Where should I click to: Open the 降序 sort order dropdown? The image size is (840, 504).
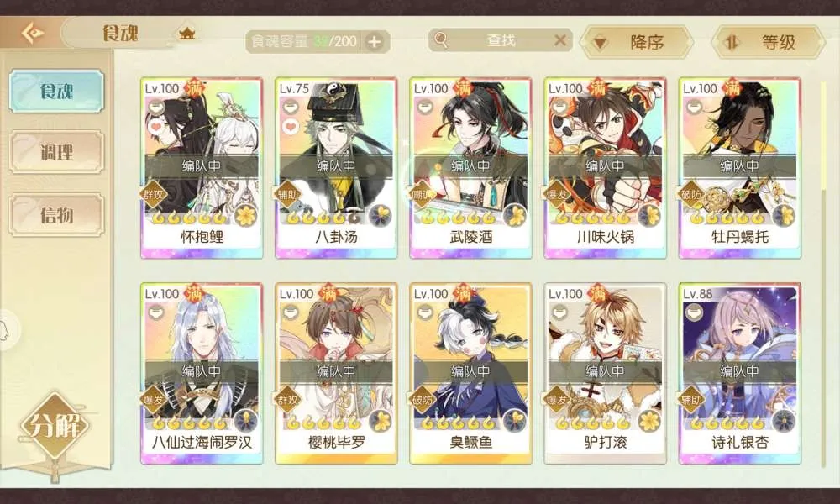click(x=636, y=42)
